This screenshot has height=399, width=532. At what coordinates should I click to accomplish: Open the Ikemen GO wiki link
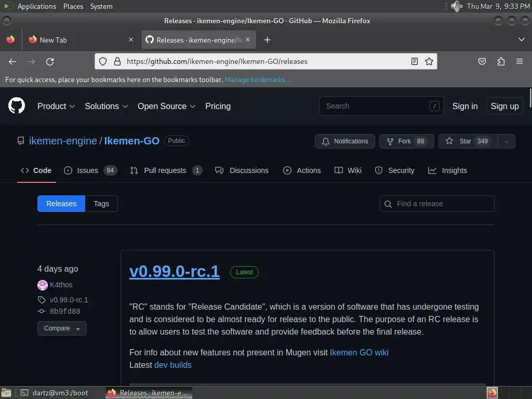click(x=359, y=353)
